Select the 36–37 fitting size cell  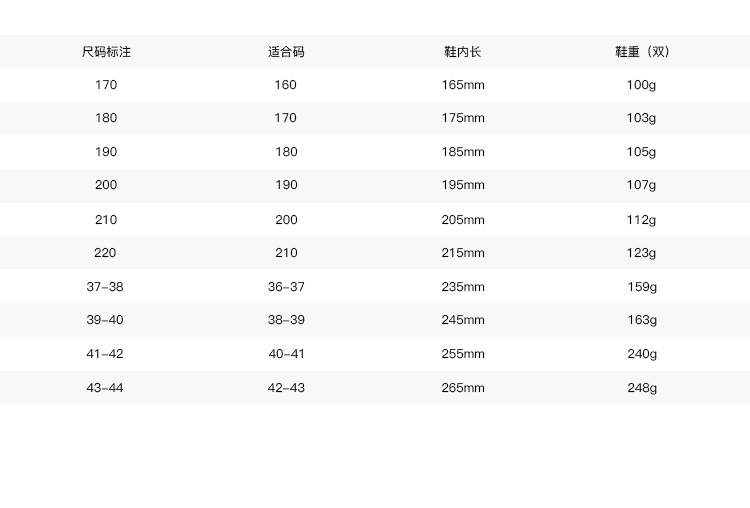(x=286, y=287)
